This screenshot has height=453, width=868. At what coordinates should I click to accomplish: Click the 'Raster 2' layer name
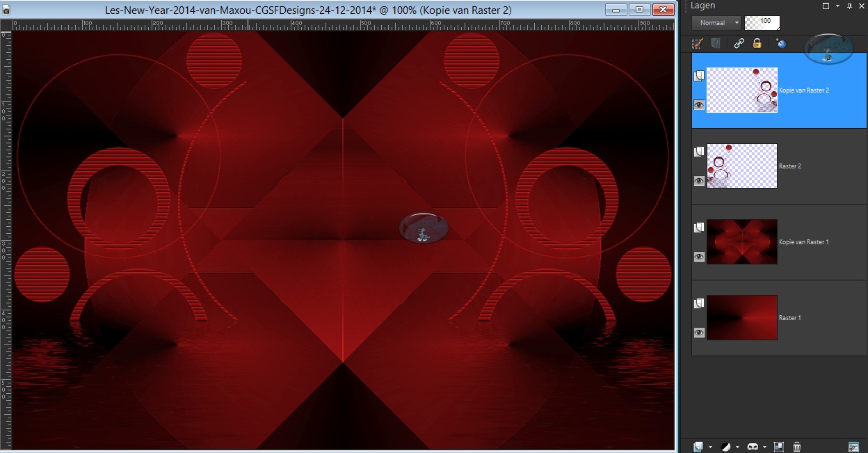click(790, 166)
